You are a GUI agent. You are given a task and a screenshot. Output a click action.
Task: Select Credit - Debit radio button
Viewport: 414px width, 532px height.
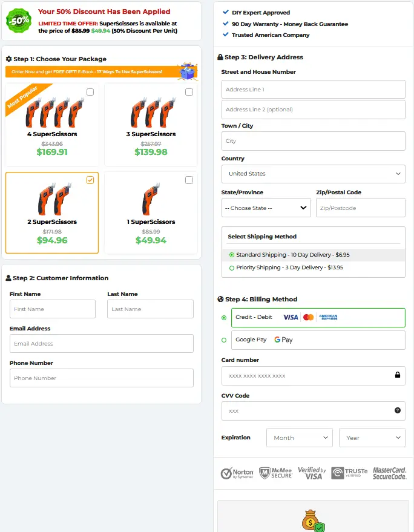point(224,318)
